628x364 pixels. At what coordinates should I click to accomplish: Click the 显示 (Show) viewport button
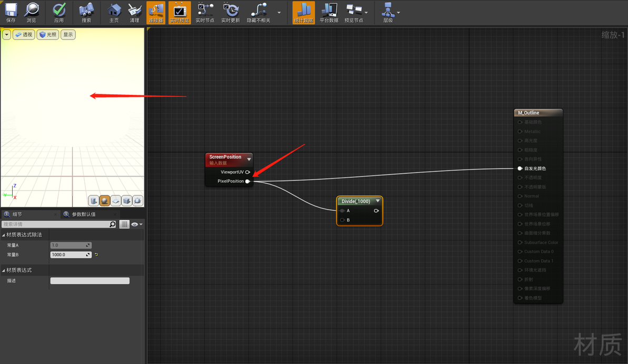(68, 35)
